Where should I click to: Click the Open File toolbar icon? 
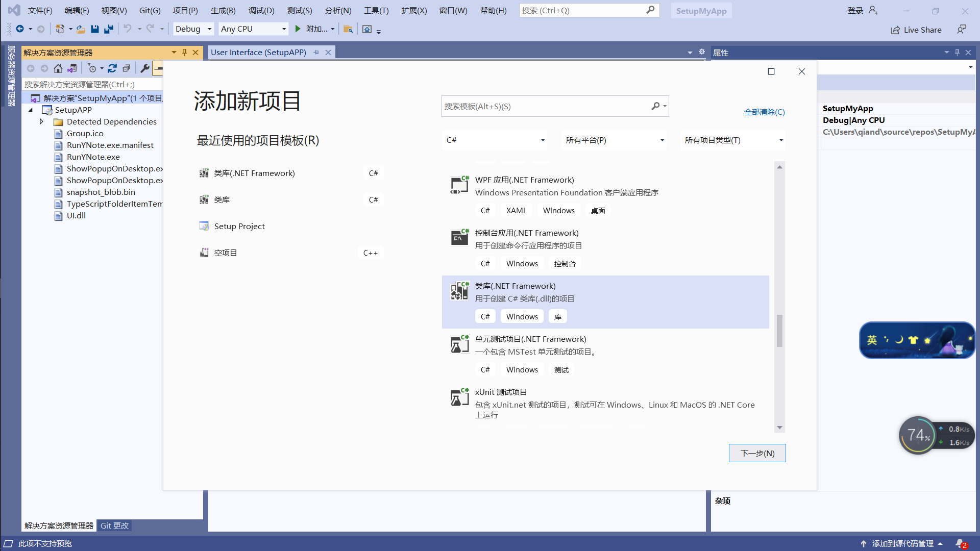pyautogui.click(x=81, y=29)
